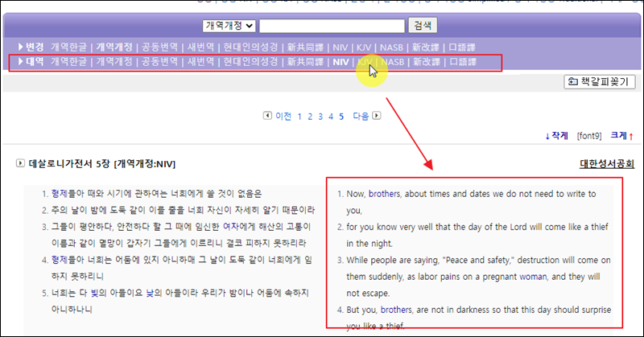
Task: Click the 대역 row label
Action: [35, 61]
